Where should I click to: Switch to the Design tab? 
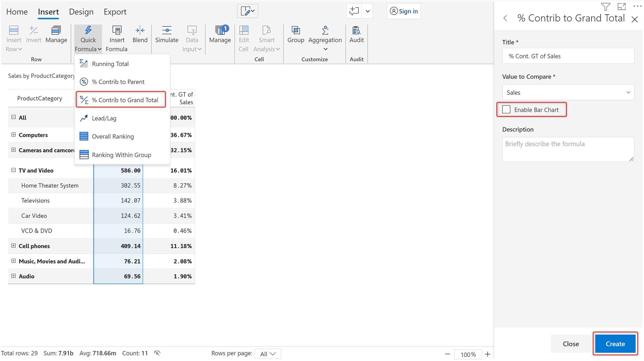tap(81, 12)
